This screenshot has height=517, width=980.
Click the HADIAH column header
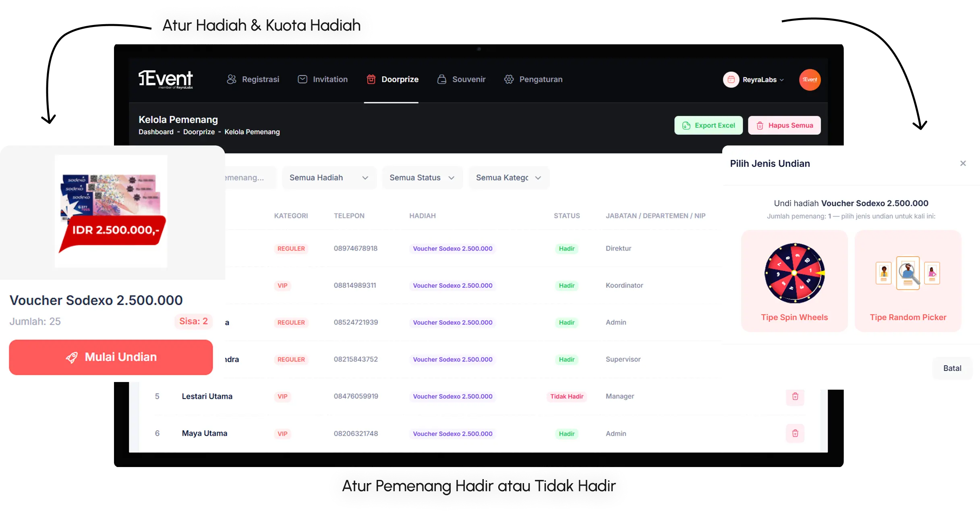coord(423,216)
